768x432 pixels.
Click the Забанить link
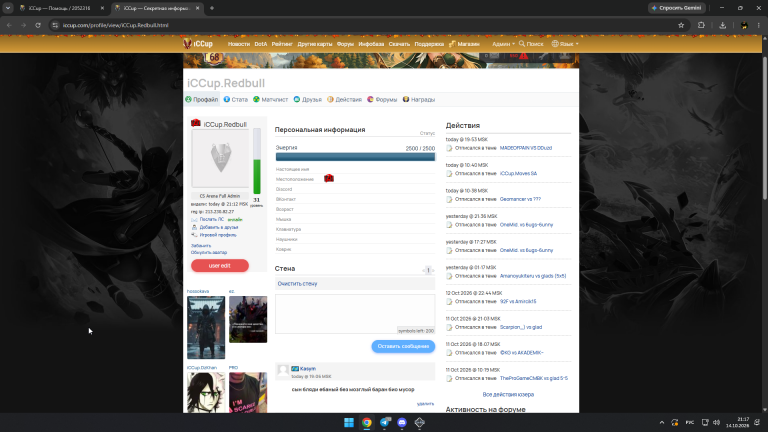coord(201,246)
